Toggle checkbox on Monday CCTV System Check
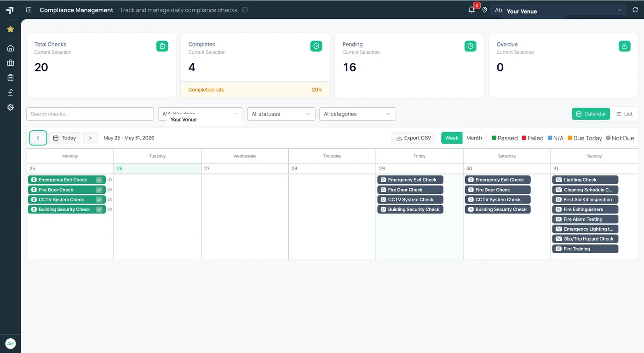The image size is (644, 353). pyautogui.click(x=99, y=200)
